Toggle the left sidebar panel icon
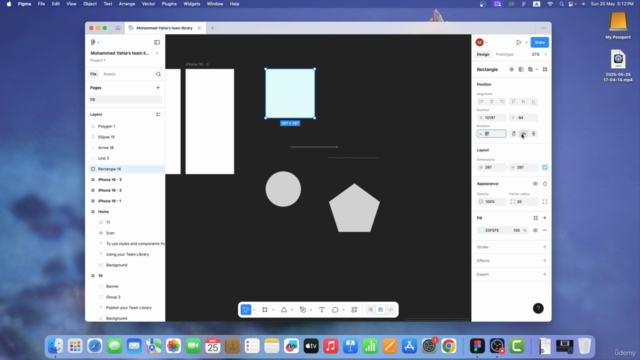 point(157,42)
